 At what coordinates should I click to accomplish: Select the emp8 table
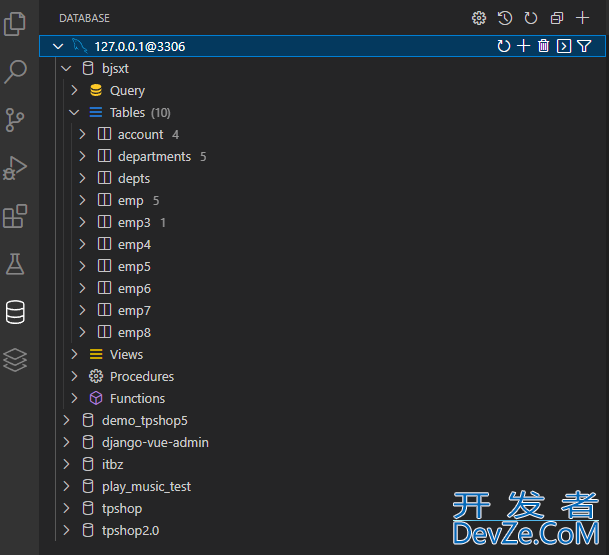(134, 332)
